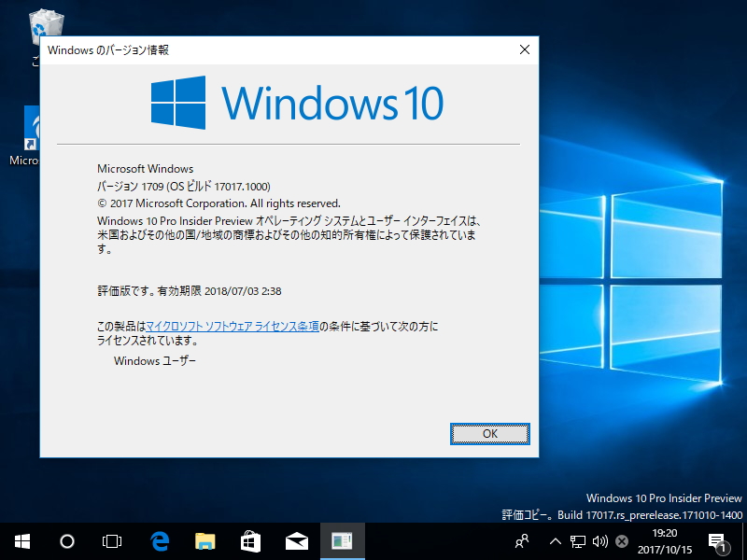Open Cortana search on the taskbar

coord(66,541)
